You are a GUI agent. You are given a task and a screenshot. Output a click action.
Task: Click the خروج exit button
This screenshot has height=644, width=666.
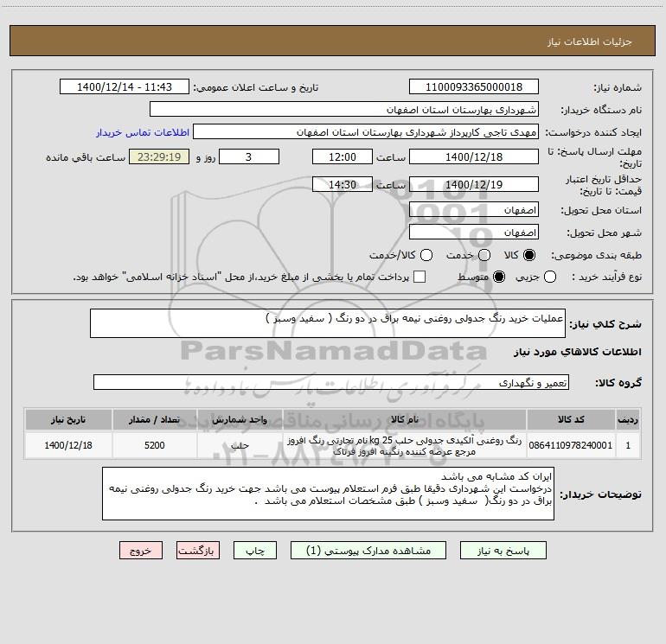(x=141, y=551)
